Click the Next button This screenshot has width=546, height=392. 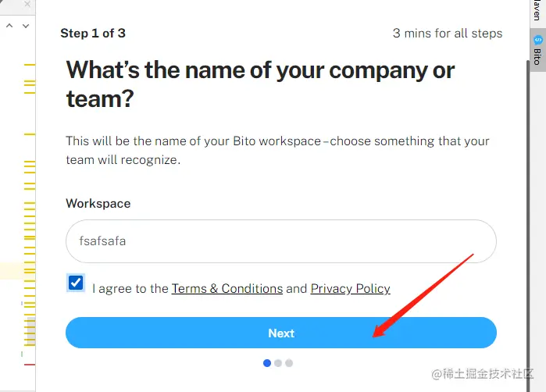point(281,333)
